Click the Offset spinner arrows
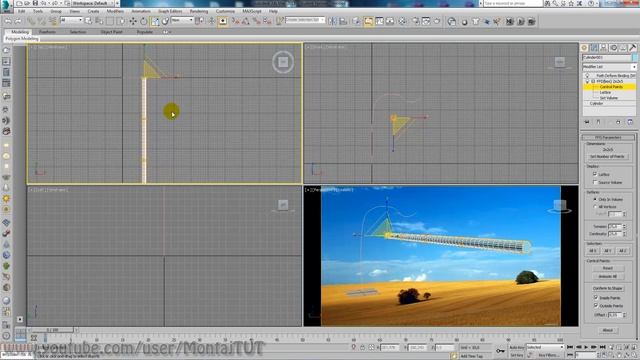The image size is (640, 360). [624, 315]
